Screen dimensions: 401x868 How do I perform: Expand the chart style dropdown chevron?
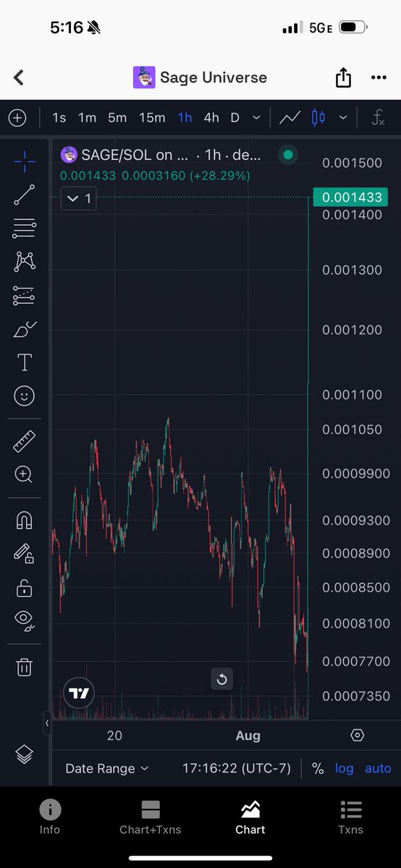(x=343, y=117)
